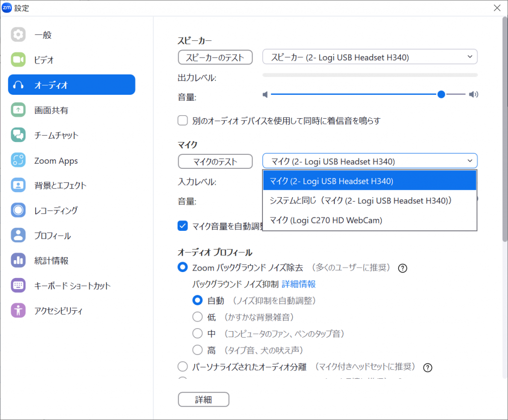Switch to ビデオ settings tab

click(x=71, y=60)
